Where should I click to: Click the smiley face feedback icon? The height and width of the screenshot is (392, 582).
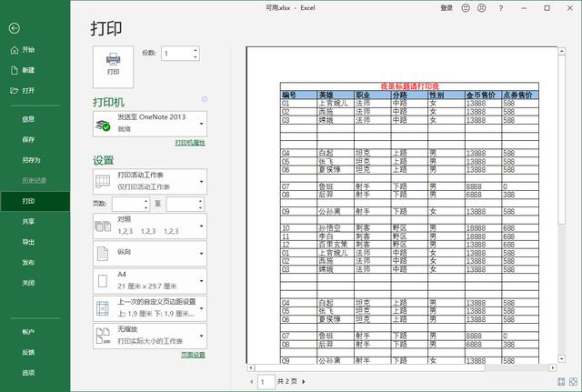point(466,8)
